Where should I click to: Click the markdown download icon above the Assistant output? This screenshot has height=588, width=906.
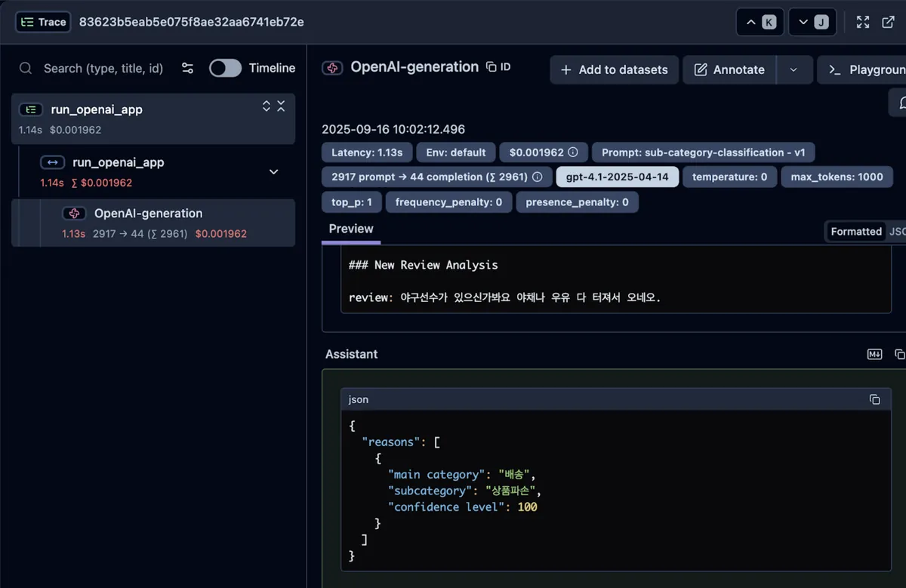click(874, 354)
